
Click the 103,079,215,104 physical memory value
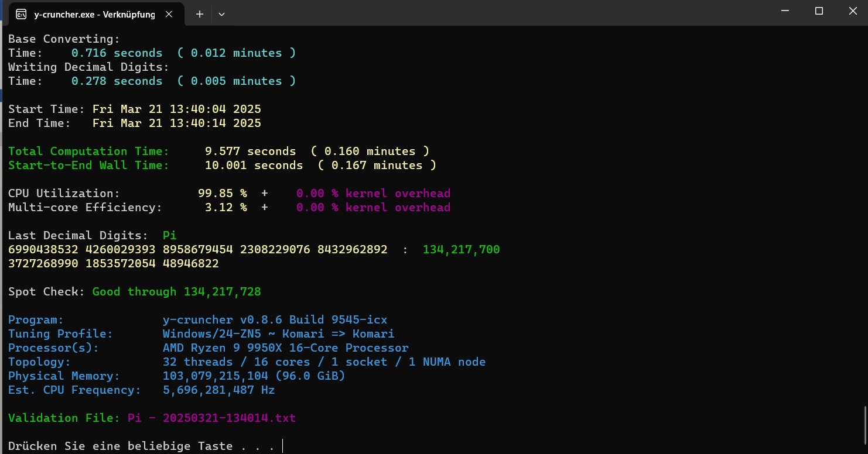[x=215, y=376]
